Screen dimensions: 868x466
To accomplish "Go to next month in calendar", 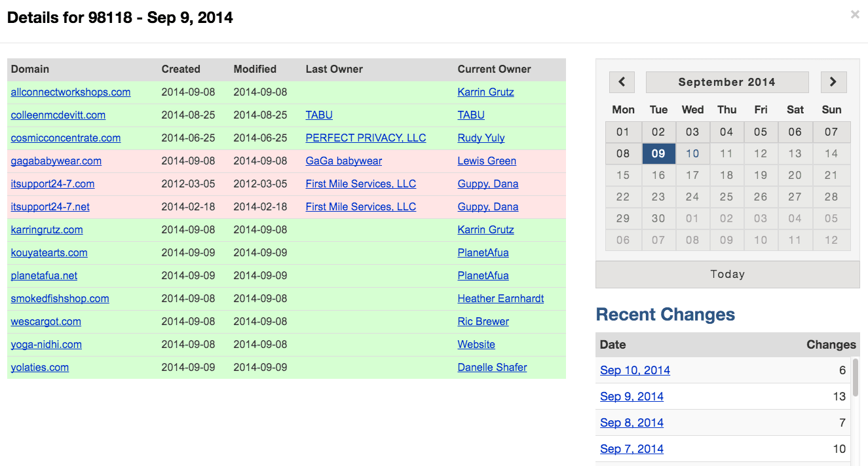I will [x=833, y=82].
